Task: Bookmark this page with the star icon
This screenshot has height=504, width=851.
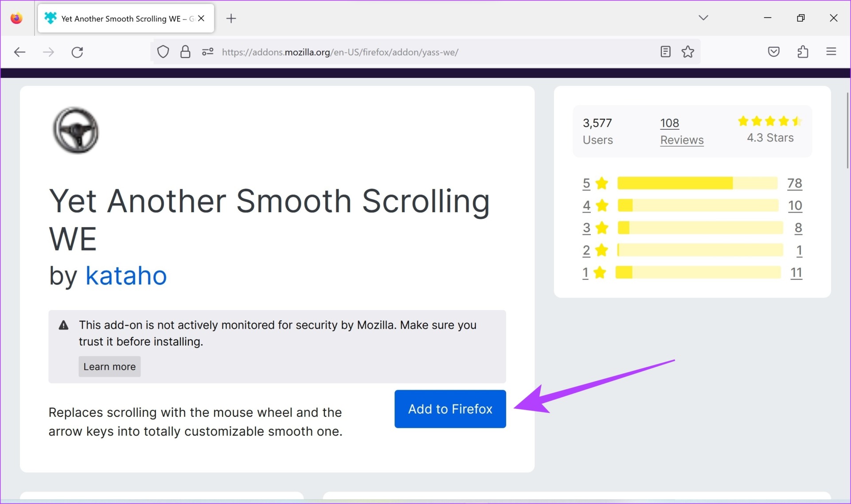Action: (x=687, y=52)
